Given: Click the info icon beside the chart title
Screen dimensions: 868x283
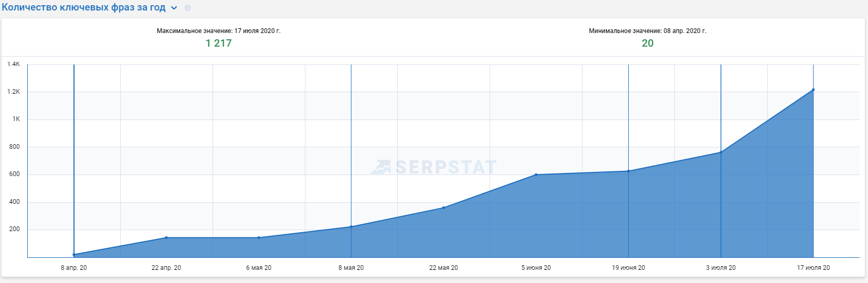Looking at the screenshot, I should click(187, 8).
